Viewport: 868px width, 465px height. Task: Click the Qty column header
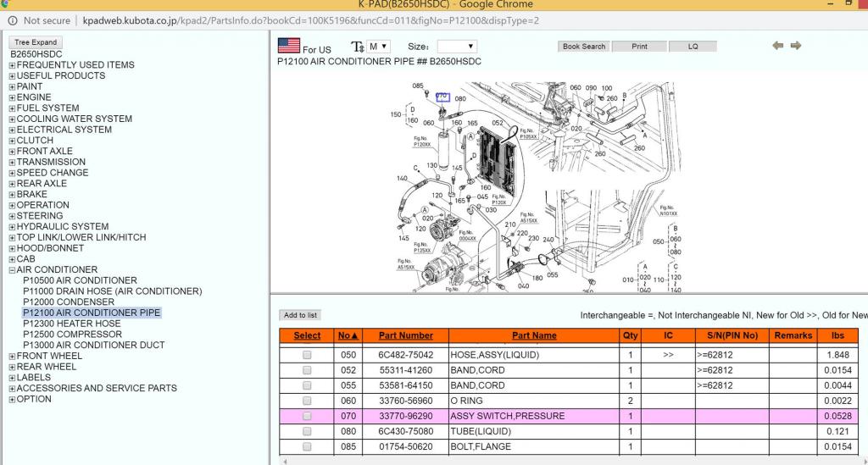coord(630,335)
